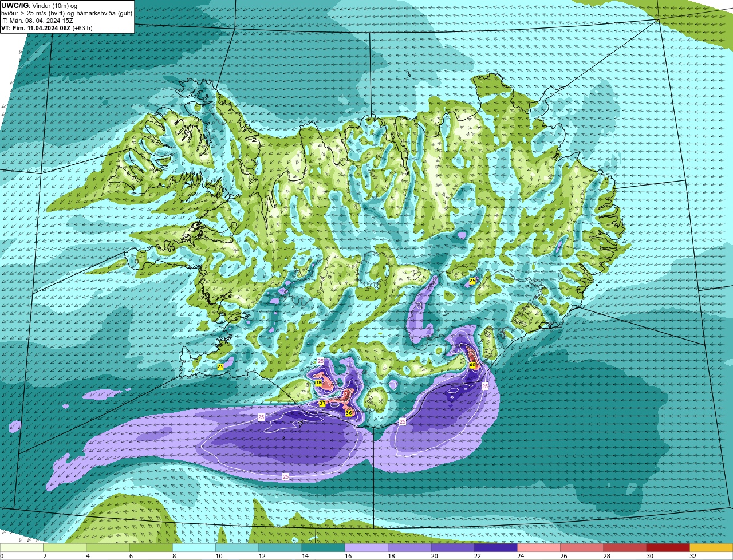The width and height of the screenshot is (733, 560).
Task: Click the valid time 'VT: Fim. 11.04.2024 06Z (+63 h)'
Action: (x=47, y=28)
